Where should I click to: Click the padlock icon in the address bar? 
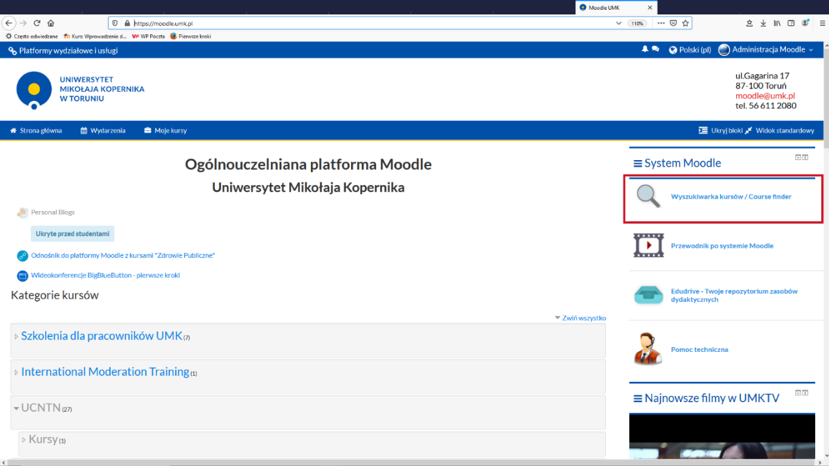click(127, 23)
